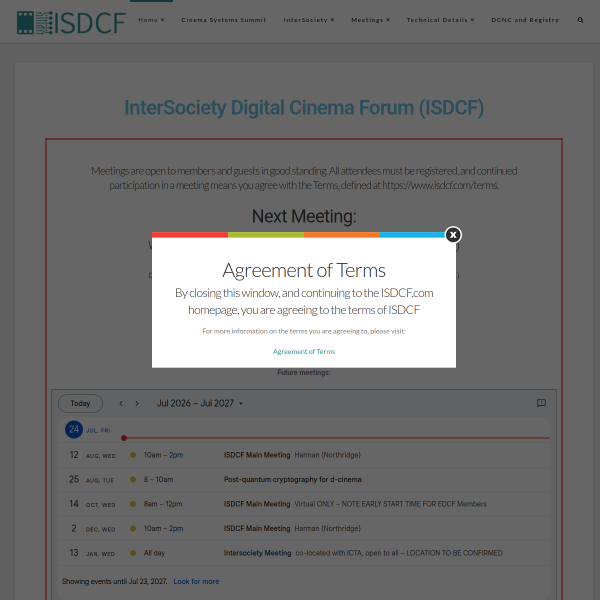
Task: Open the 13 Jan Intersociety Meeting event
Action: pyautogui.click(x=303, y=553)
